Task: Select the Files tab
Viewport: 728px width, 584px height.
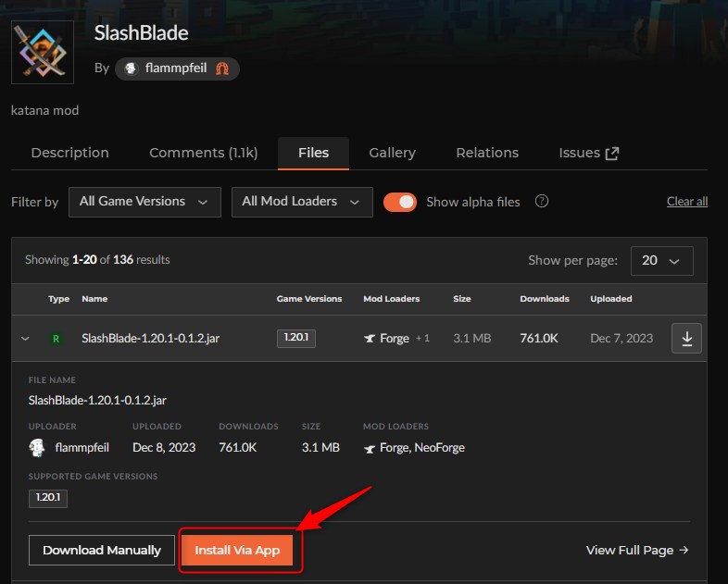Action: (313, 153)
